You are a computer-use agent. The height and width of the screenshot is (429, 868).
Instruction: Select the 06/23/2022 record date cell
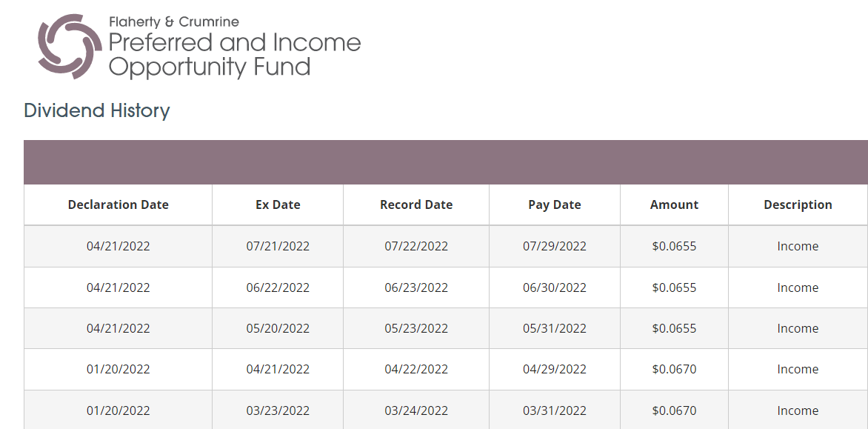pyautogui.click(x=416, y=288)
